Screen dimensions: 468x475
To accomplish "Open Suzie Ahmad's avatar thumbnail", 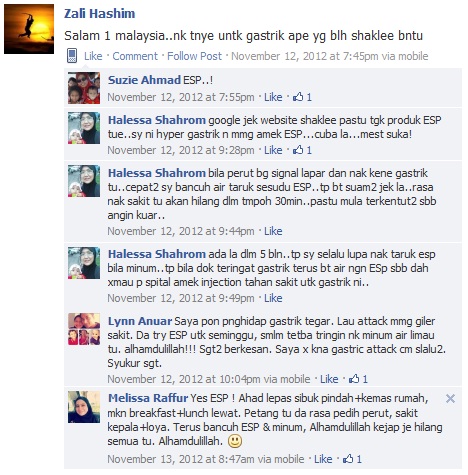I will 84,88.
